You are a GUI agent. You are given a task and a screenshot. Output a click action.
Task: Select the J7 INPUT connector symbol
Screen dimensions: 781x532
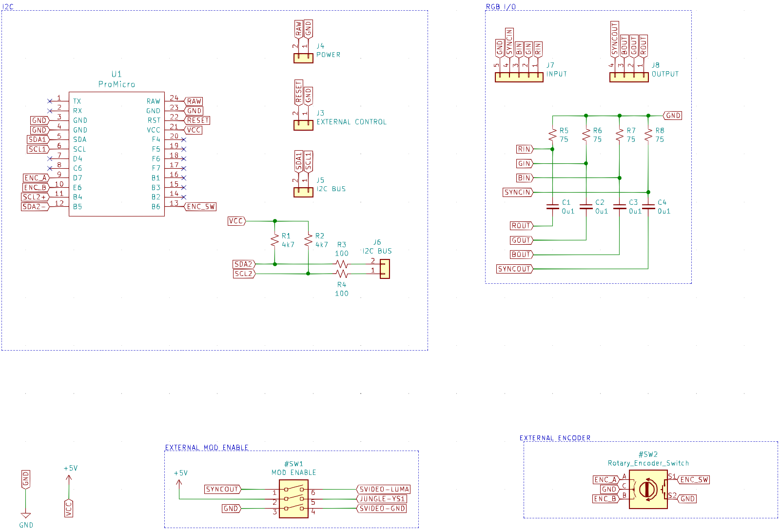click(x=519, y=77)
